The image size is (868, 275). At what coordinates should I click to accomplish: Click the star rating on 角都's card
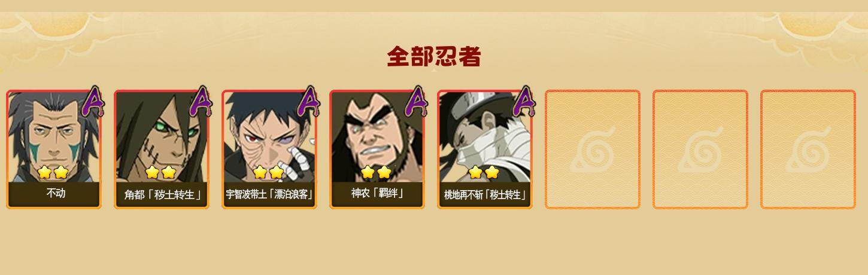[x=160, y=173]
